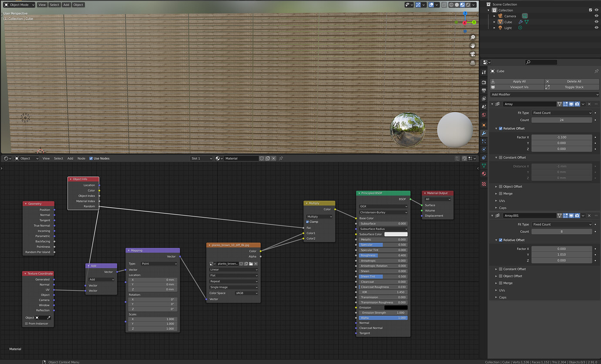Image resolution: width=601 pixels, height=364 pixels.
Task: Toggle the Use Nodes checkbox
Action: coord(91,158)
